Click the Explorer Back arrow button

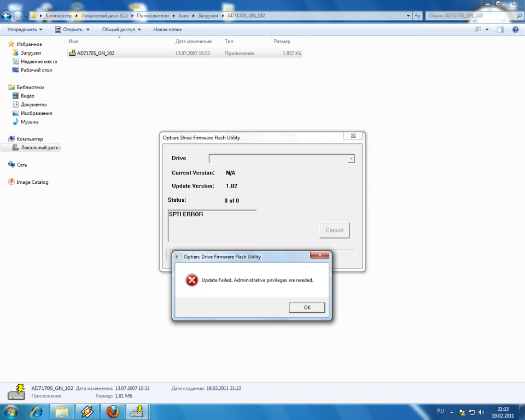(7, 15)
